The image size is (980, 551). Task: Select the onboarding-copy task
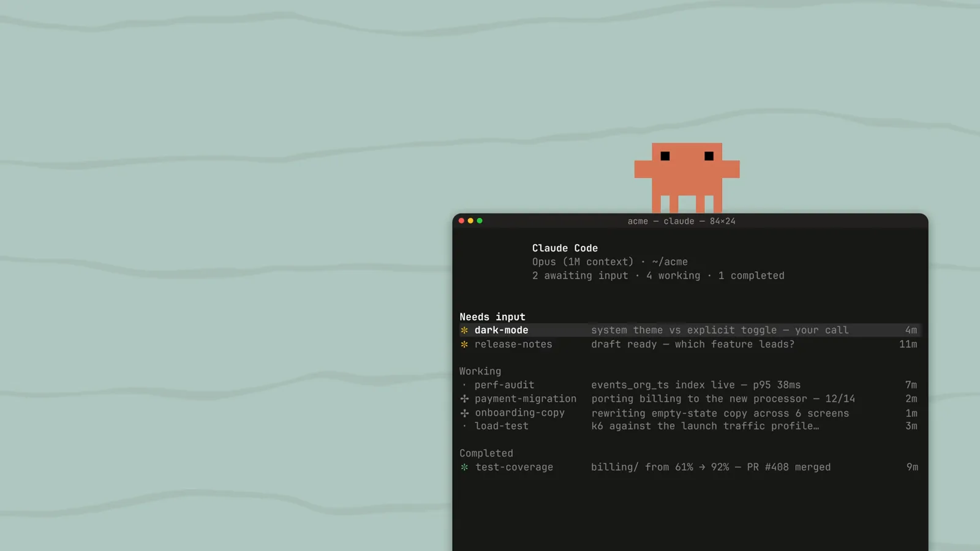tap(690, 413)
